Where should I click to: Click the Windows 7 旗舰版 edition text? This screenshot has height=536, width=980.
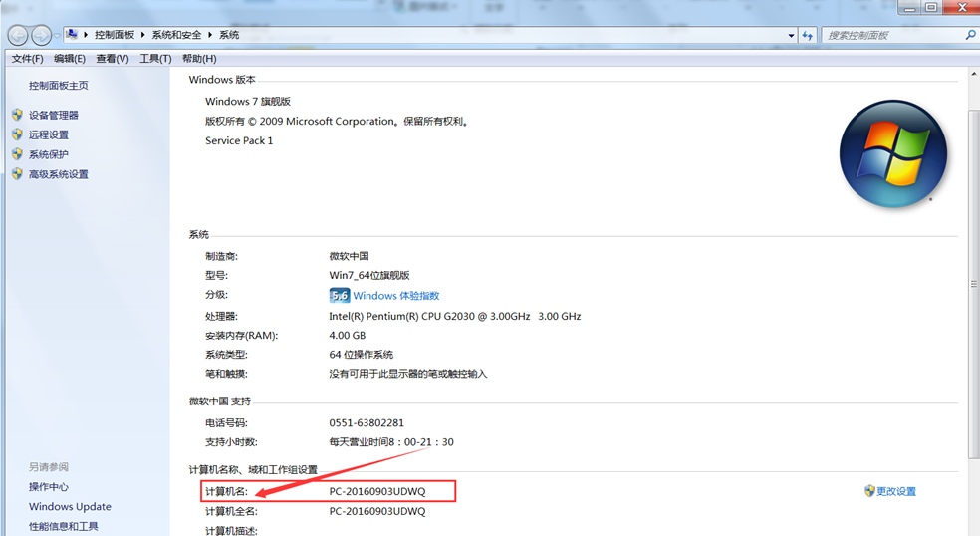[x=248, y=101]
